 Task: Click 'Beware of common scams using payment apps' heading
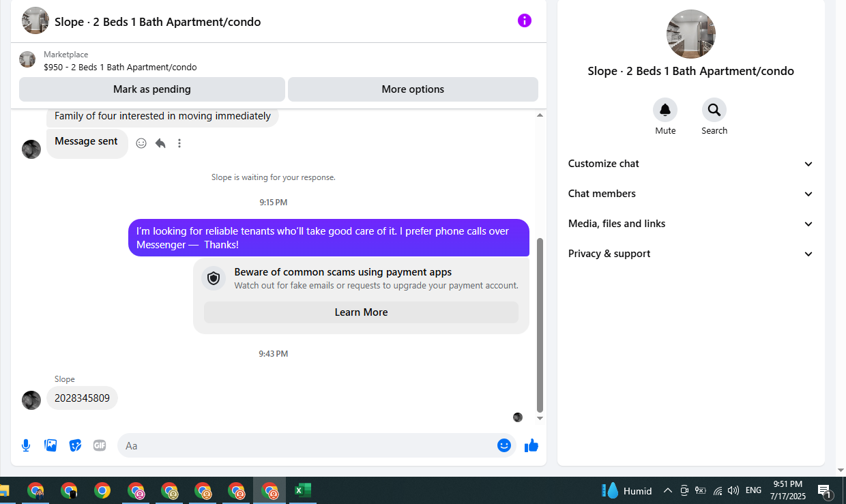[x=343, y=272]
